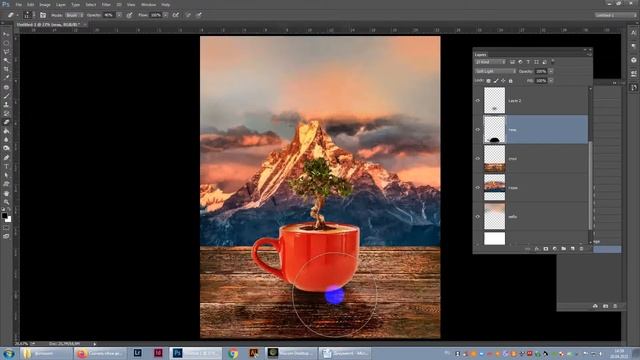Select the Horizontal Type tool

pyautogui.click(x=6, y=167)
